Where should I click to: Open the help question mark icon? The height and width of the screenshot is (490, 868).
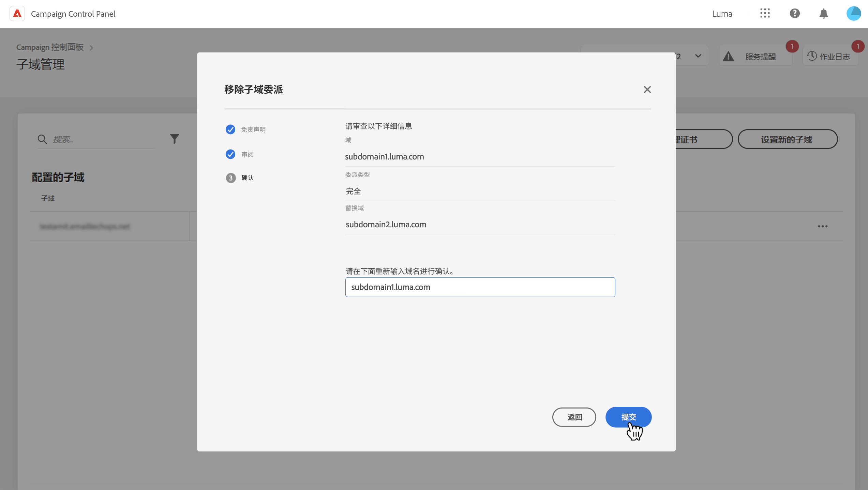pos(795,14)
